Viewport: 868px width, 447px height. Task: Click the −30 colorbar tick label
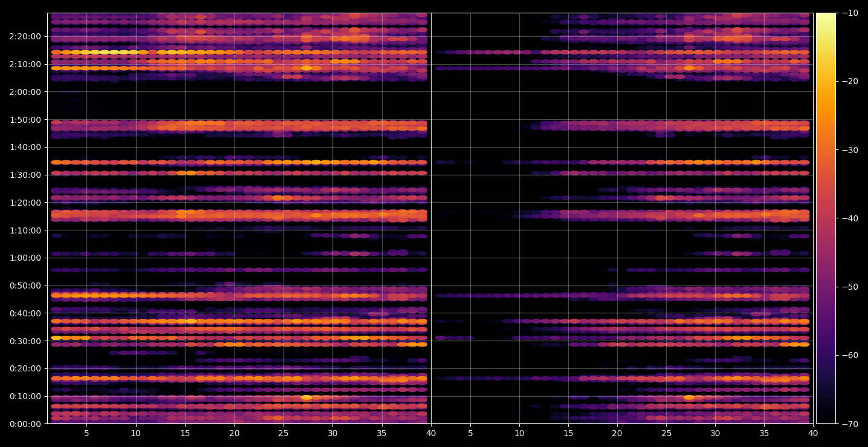849,150
